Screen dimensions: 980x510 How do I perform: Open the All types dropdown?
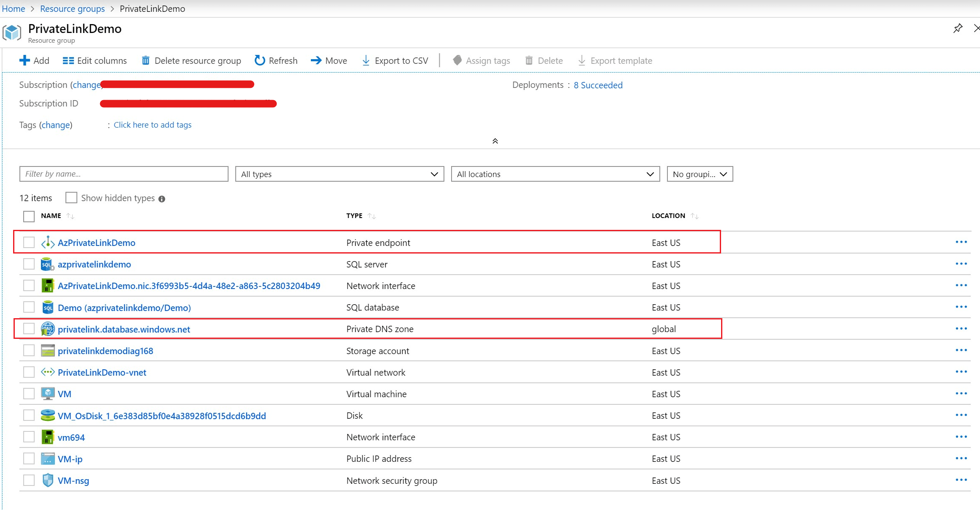340,174
